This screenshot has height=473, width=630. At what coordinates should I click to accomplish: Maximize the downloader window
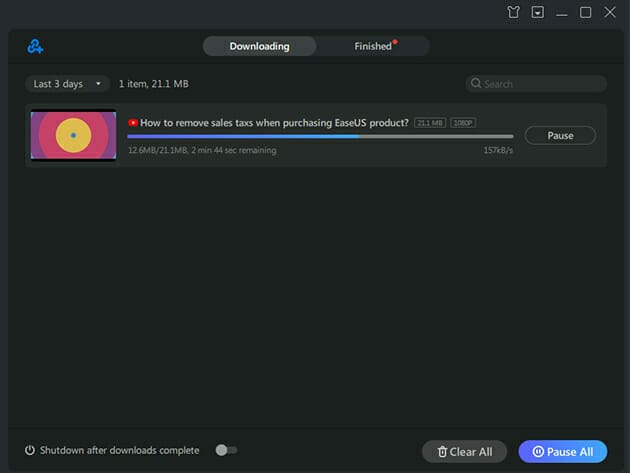tap(586, 12)
